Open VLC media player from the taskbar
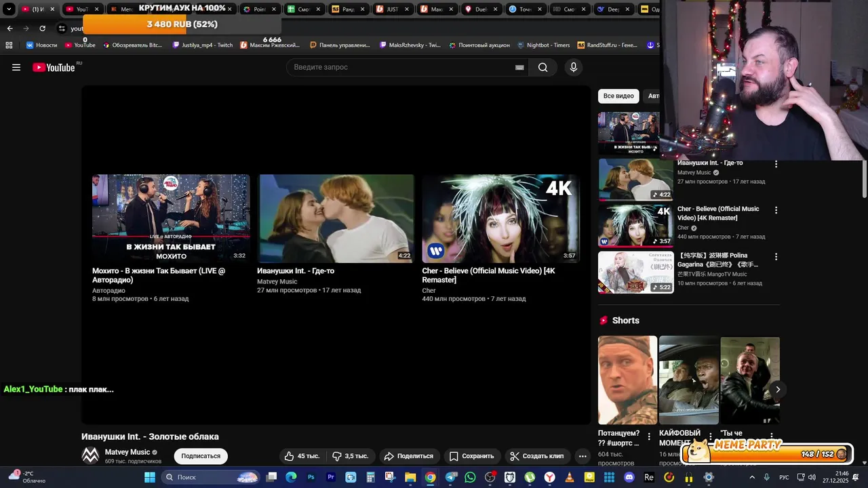The image size is (868, 488). 569,477
